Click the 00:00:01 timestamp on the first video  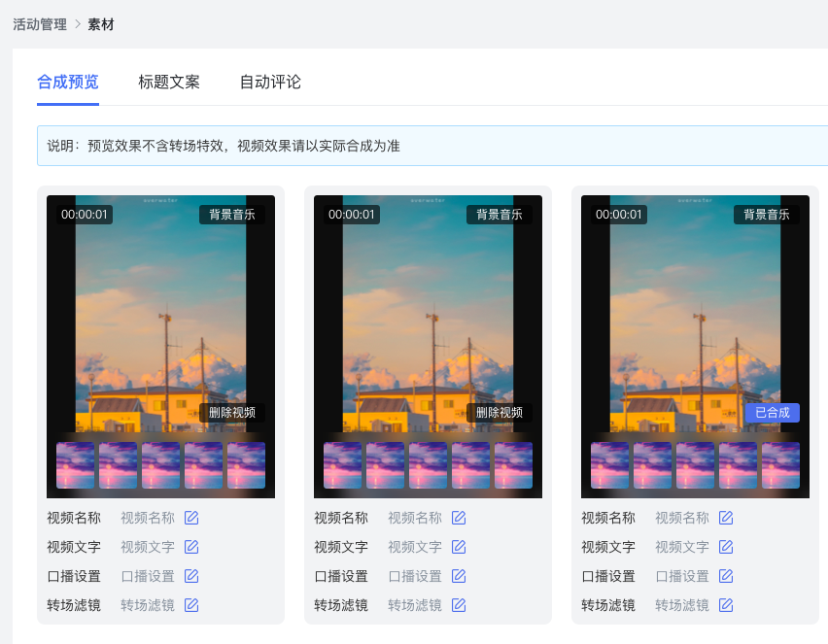(84, 215)
